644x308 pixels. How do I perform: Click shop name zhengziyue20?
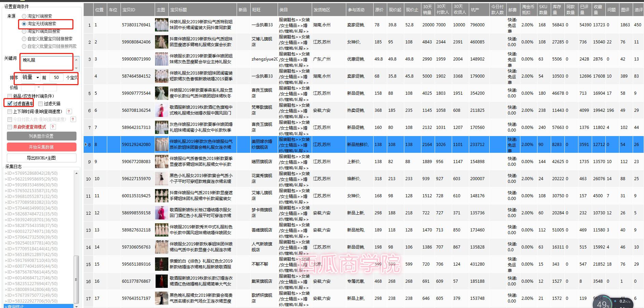(265, 59)
